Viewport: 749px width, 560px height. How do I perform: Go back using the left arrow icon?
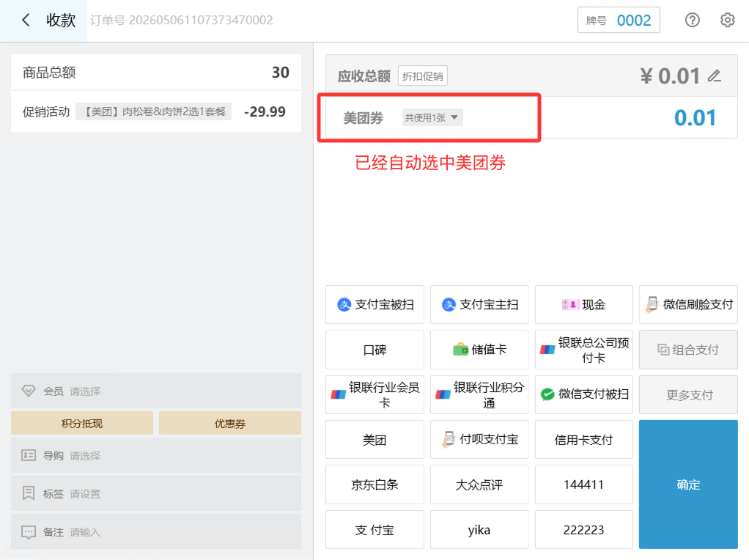point(26,20)
